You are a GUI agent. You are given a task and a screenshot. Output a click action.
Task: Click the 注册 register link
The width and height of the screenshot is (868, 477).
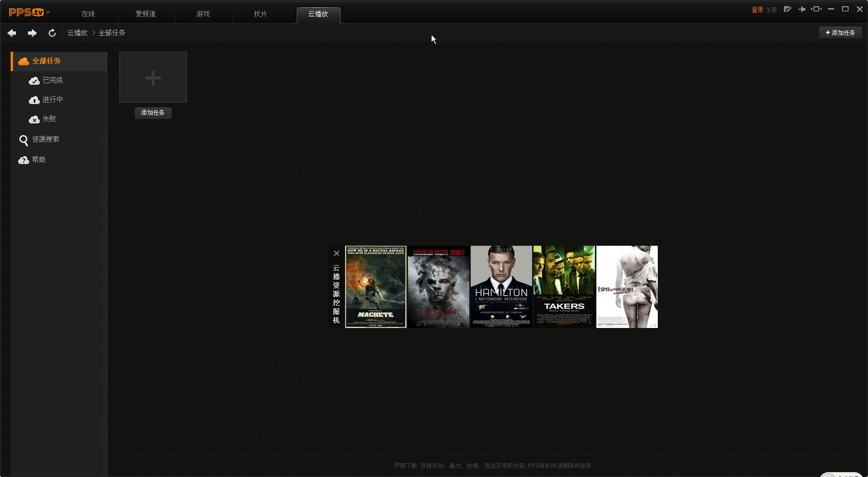click(x=771, y=10)
